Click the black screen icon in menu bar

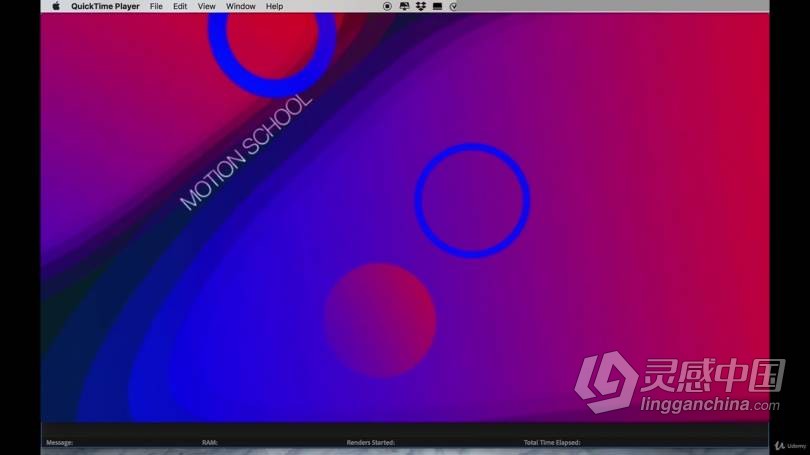[x=437, y=6]
